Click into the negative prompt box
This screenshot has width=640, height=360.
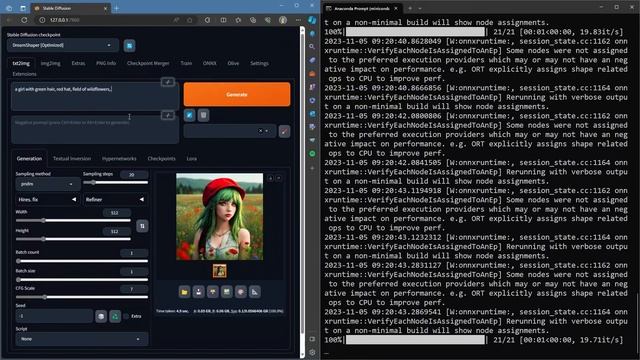tap(95, 129)
